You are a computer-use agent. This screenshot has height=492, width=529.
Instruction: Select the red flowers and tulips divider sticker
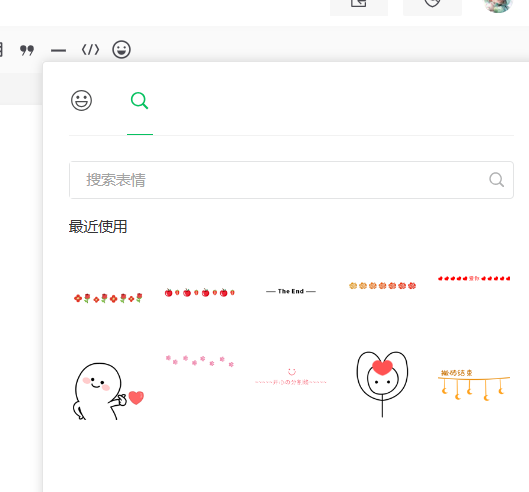(x=108, y=298)
